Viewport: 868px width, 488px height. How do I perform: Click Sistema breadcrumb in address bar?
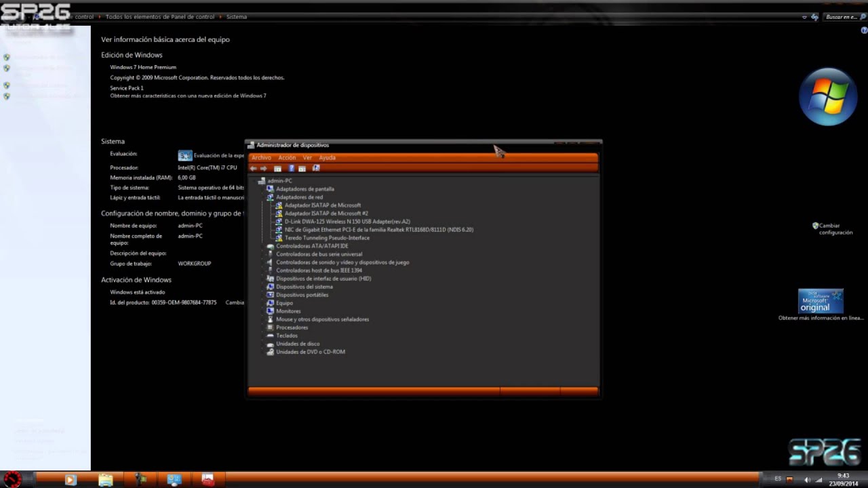[x=237, y=17]
